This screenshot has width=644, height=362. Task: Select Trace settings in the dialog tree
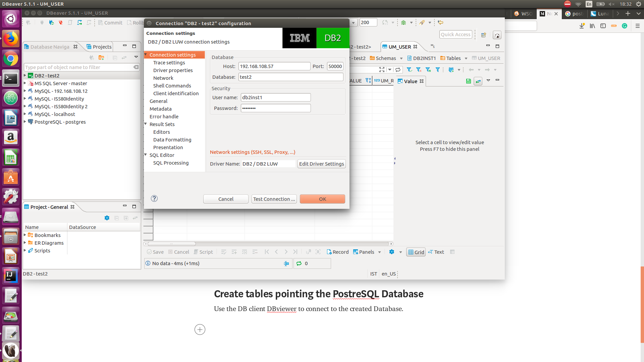[x=169, y=63]
